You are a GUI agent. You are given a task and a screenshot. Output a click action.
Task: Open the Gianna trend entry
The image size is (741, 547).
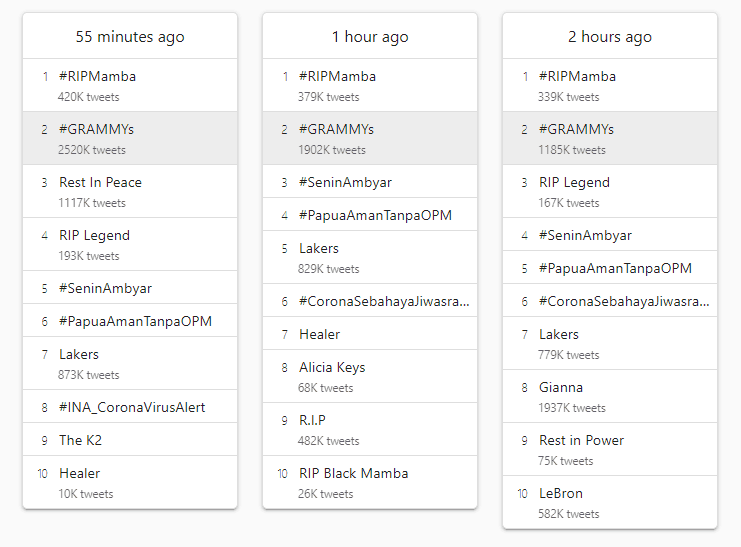[560, 387]
